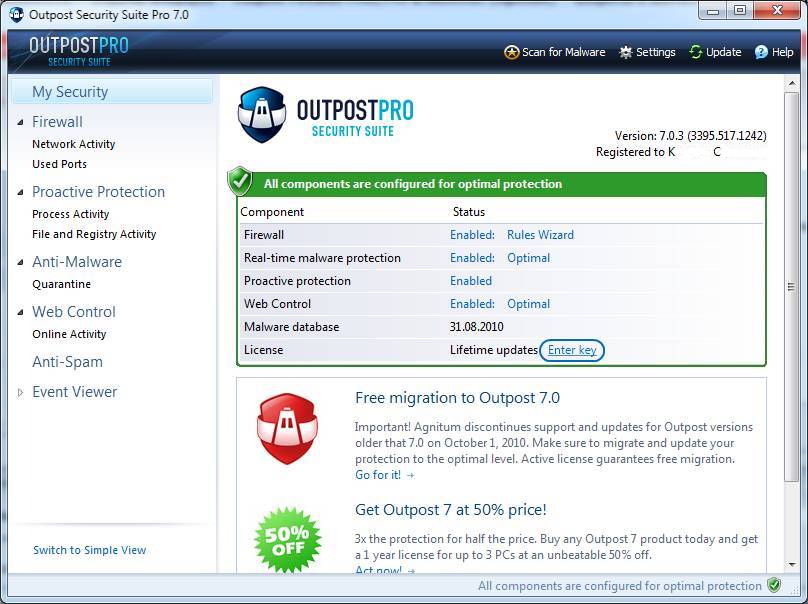Click the Status column header

pyautogui.click(x=468, y=212)
